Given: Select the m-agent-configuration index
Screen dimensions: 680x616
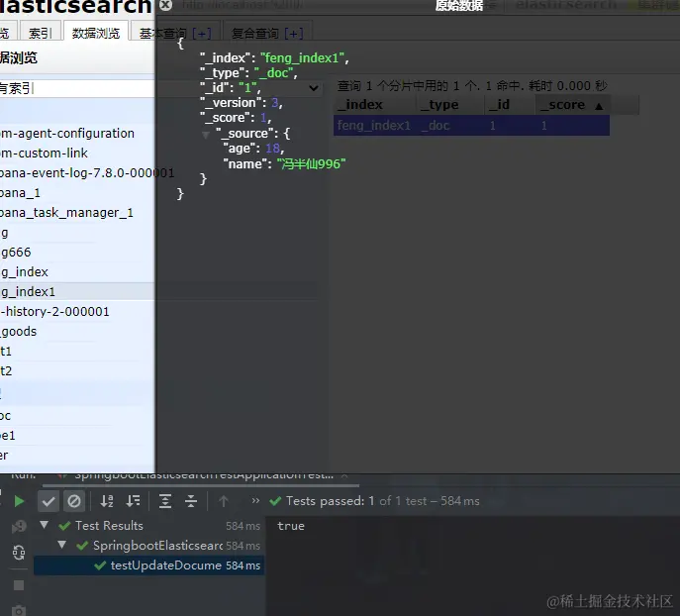Looking at the screenshot, I should point(67,133).
